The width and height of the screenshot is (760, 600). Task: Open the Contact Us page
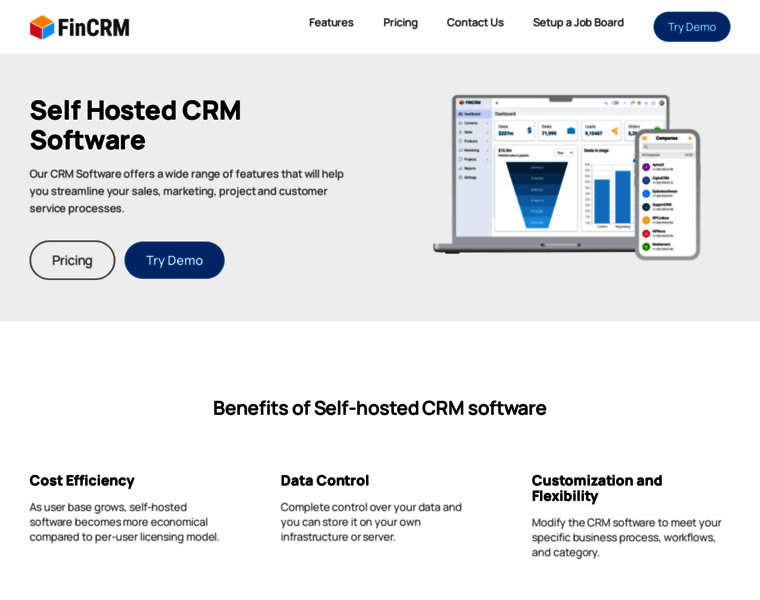coord(475,23)
